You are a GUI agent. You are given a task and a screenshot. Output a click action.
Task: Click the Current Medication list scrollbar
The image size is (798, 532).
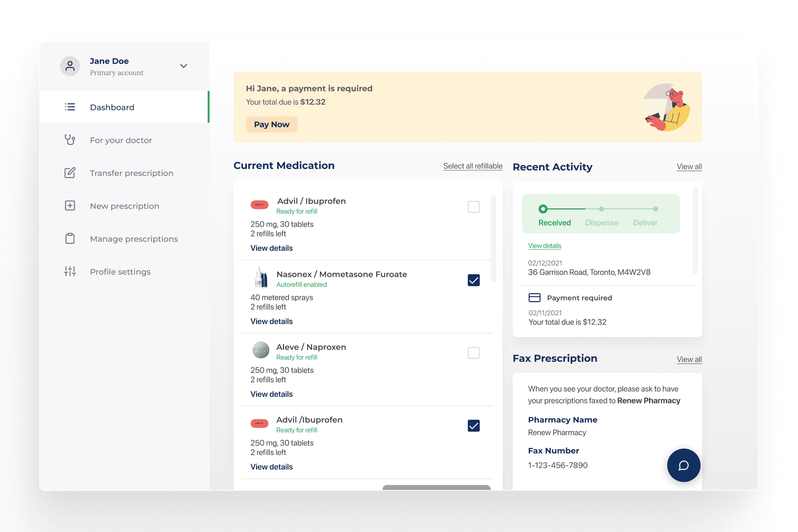click(x=493, y=239)
